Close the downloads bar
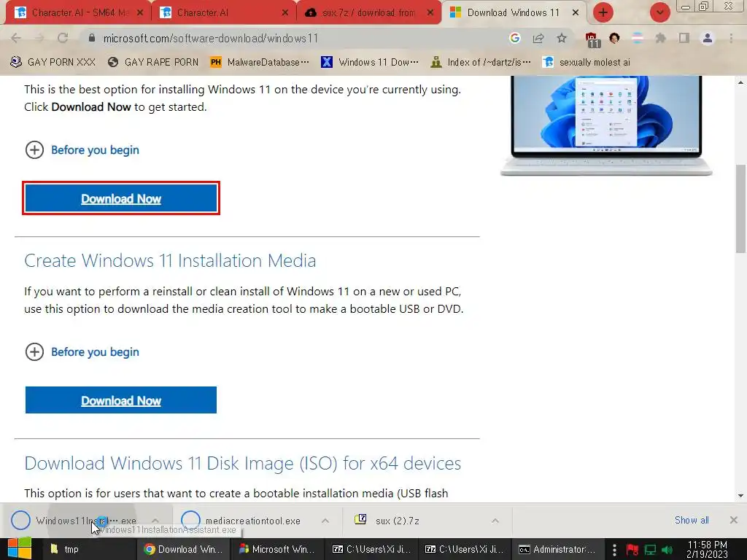 734,520
